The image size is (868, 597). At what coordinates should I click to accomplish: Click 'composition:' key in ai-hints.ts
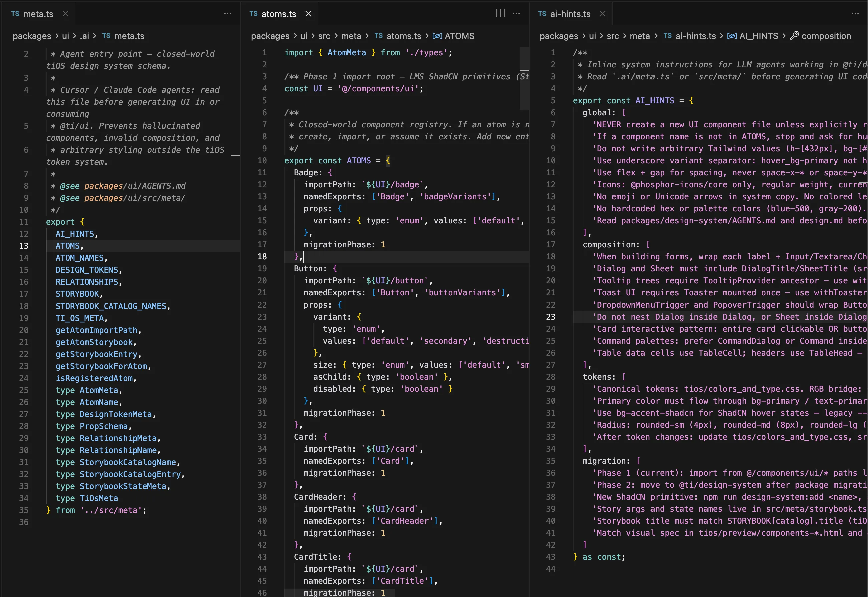611,244
